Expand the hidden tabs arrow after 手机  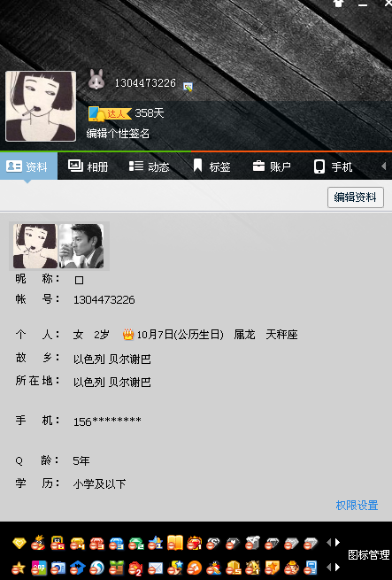pos(383,166)
